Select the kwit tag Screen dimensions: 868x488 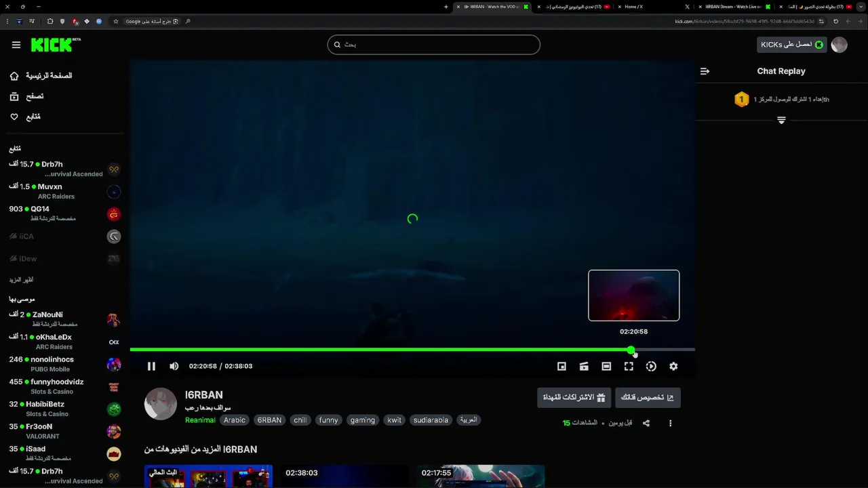coord(395,420)
